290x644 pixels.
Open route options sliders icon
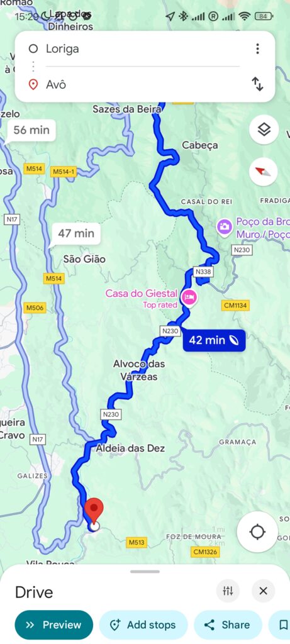(x=228, y=591)
